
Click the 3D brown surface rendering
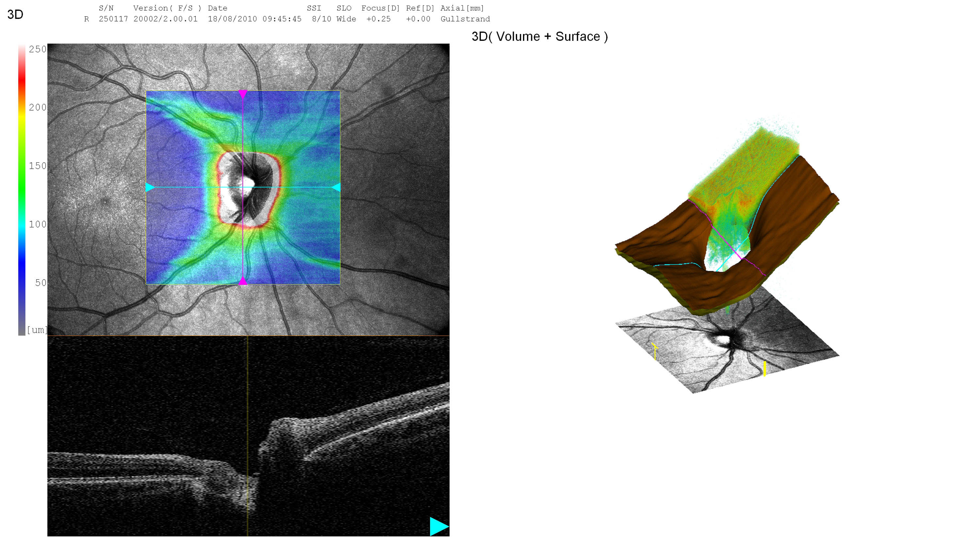(727, 236)
